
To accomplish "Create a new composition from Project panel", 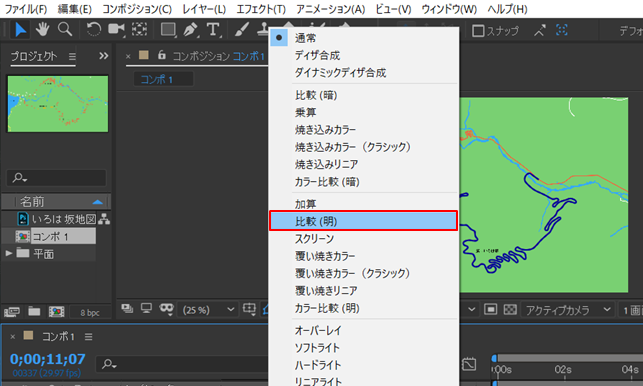I will 56,312.
